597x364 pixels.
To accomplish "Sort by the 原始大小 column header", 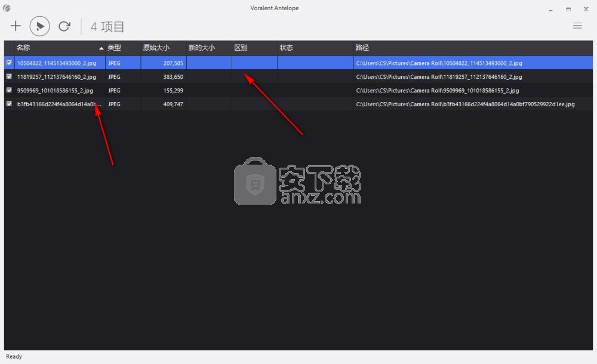I will tap(164, 48).
